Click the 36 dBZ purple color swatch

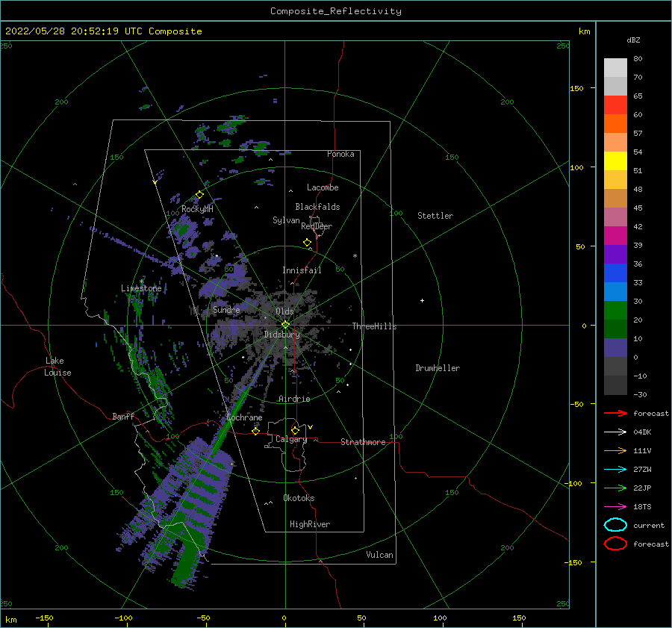pos(615,255)
